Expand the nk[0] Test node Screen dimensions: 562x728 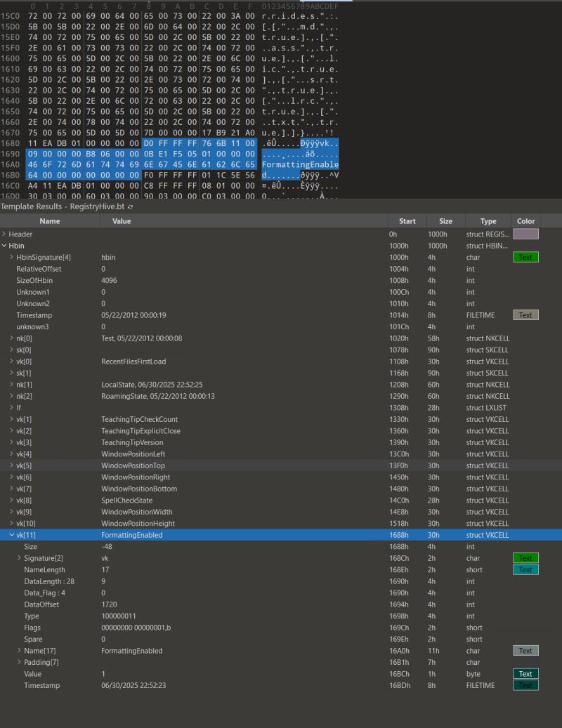coord(11,338)
